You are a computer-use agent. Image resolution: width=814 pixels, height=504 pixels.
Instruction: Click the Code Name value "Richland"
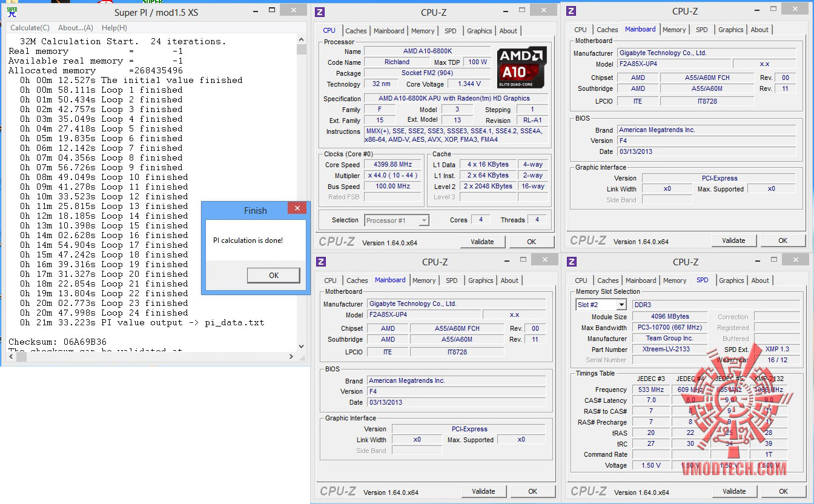[x=397, y=62]
